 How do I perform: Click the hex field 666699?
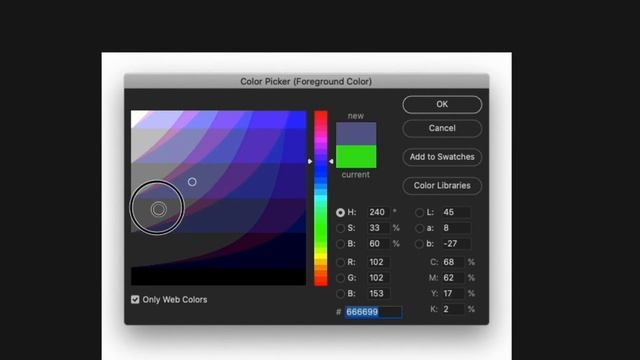click(x=373, y=312)
